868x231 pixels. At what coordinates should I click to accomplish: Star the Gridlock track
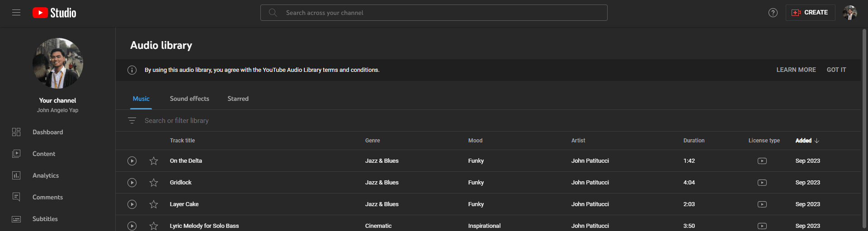coord(154,183)
